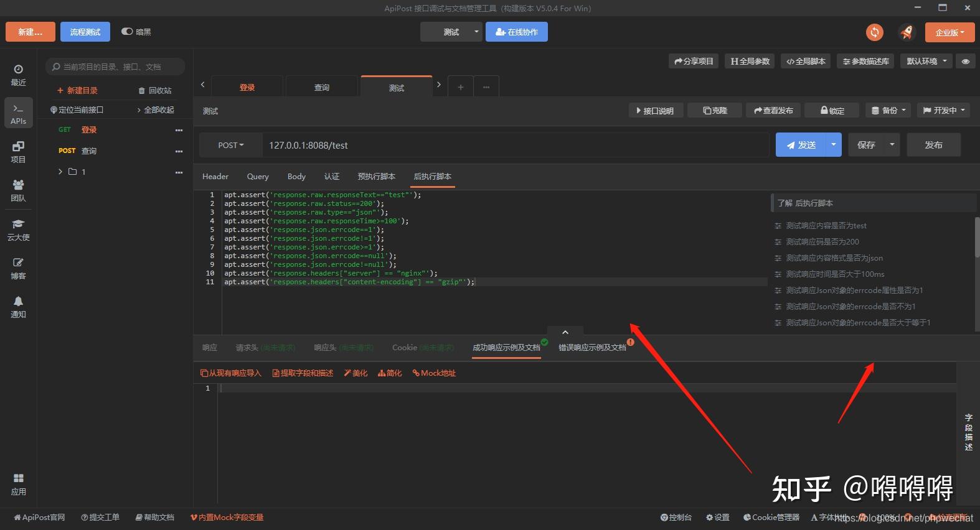
Task: Open the 应用 apps sidebar section
Action: pyautogui.click(x=18, y=484)
